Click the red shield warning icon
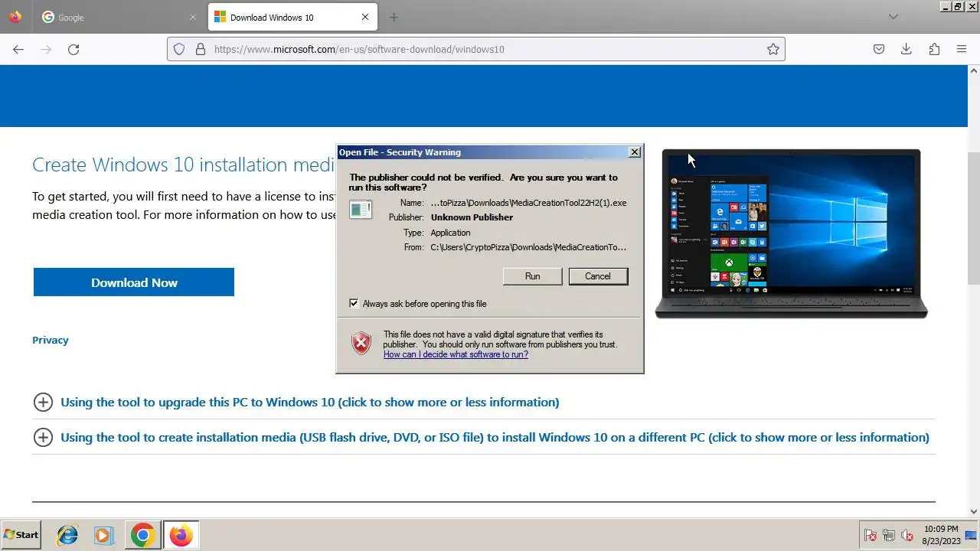Image resolution: width=980 pixels, height=551 pixels. [x=361, y=344]
